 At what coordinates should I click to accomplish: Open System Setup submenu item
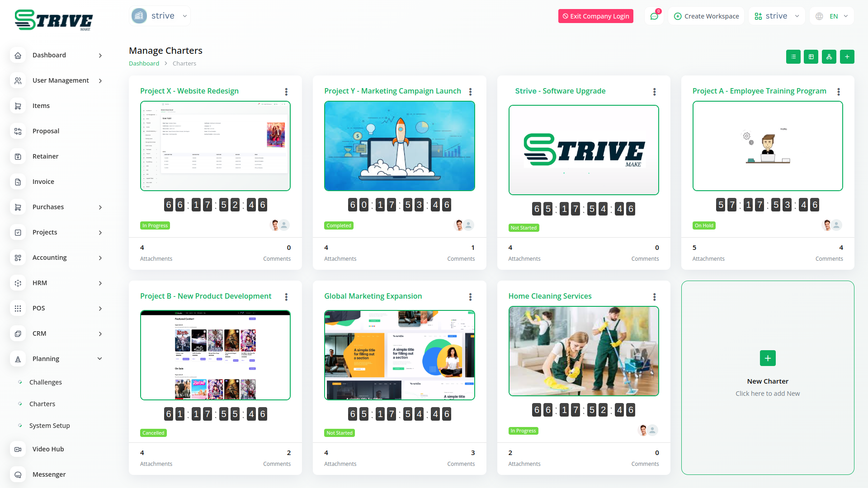pyautogui.click(x=49, y=426)
